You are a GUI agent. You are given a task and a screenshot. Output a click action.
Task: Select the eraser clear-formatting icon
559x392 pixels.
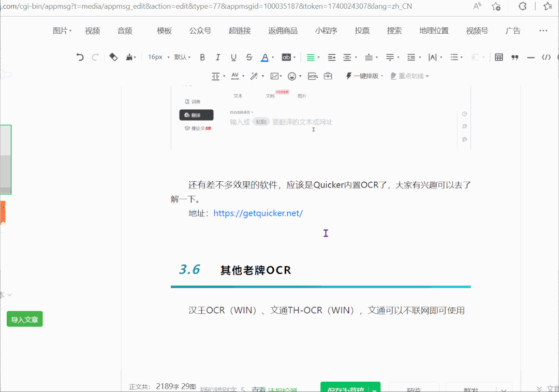(x=114, y=57)
